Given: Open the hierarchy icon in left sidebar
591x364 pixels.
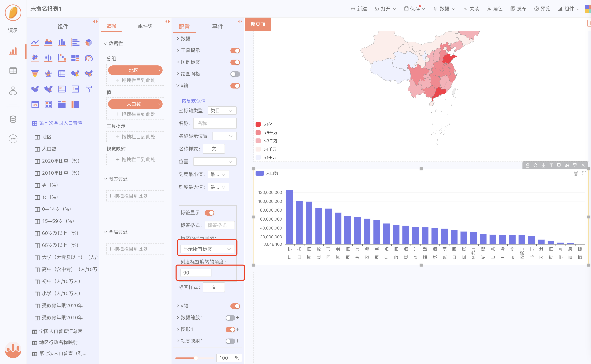Looking at the screenshot, I should coord(13,91).
